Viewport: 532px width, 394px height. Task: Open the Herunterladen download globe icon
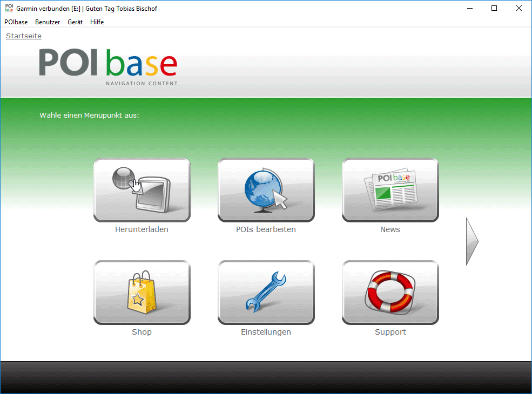[x=142, y=189]
